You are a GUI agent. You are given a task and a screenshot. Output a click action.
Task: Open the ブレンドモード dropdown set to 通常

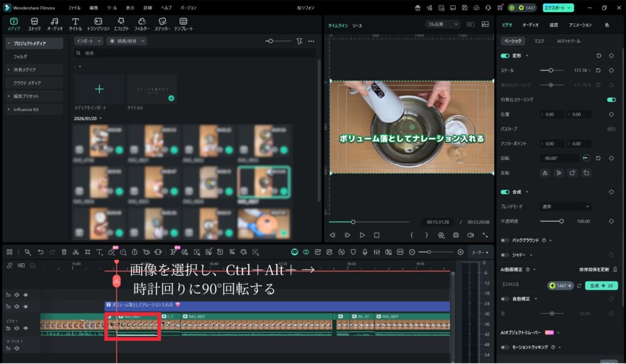tap(566, 206)
